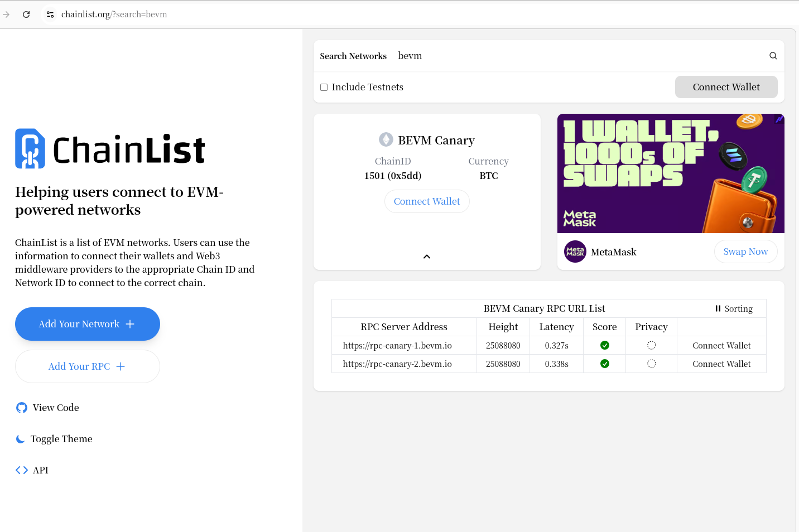799x532 pixels.
Task: Connect Wallet for rpc-canary-2 row
Action: pyautogui.click(x=721, y=364)
